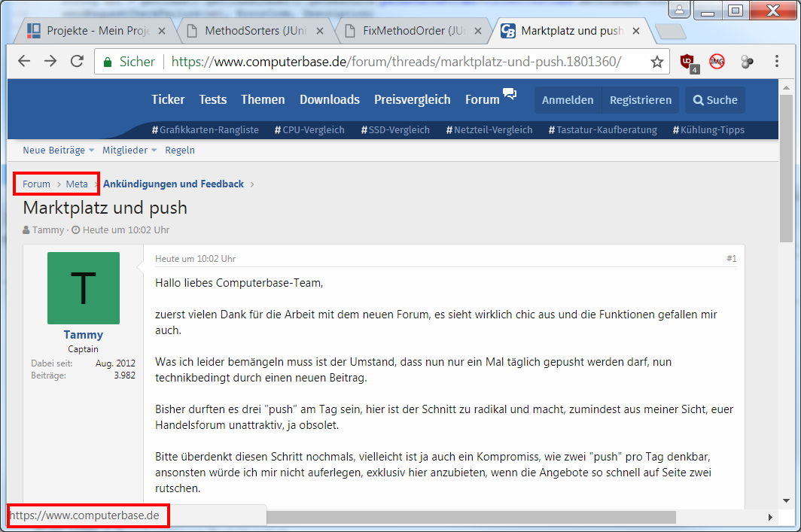This screenshot has width=801, height=532.
Task: Open the Downloads section
Action: tap(330, 99)
